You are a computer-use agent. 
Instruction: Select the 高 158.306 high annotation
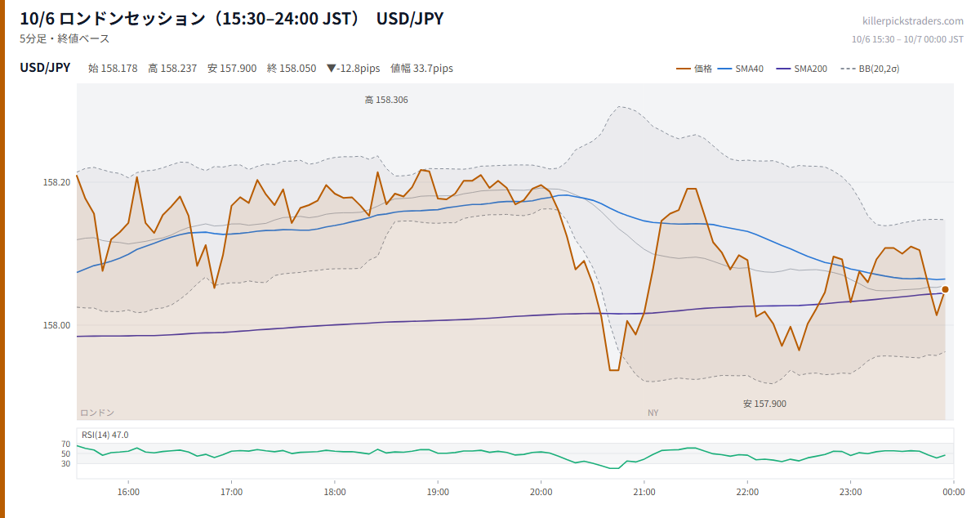click(386, 100)
